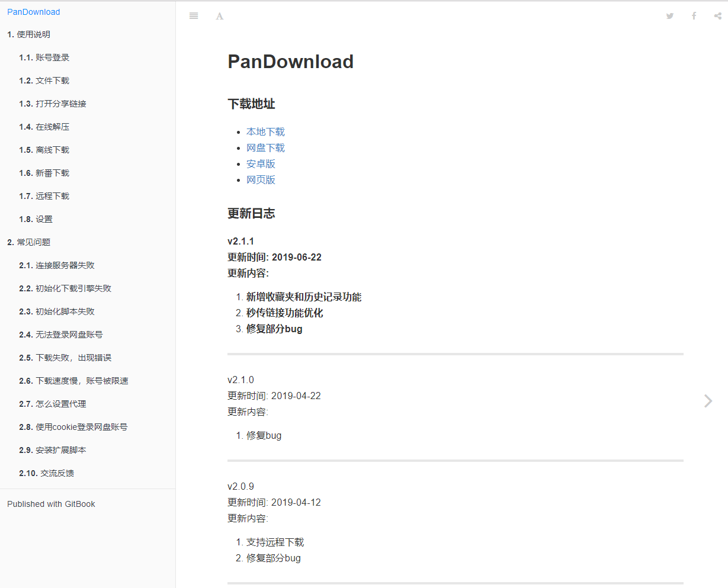The height and width of the screenshot is (588, 728).
Task: Click the 秒传链接功能优化 list item
Action: [285, 313]
